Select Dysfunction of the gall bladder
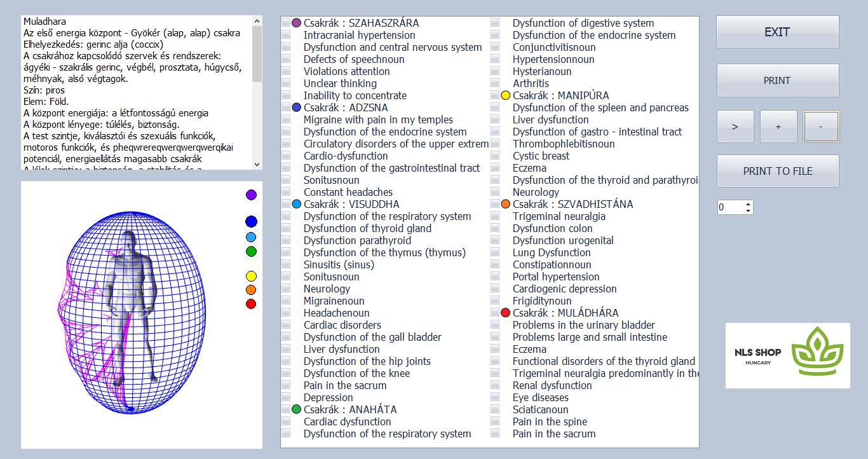 point(372,337)
